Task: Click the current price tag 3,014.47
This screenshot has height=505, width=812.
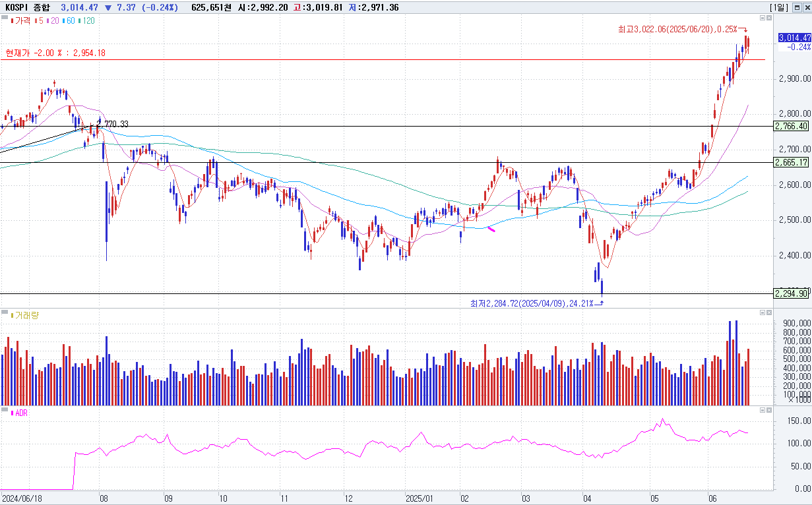Action: pyautogui.click(x=794, y=38)
